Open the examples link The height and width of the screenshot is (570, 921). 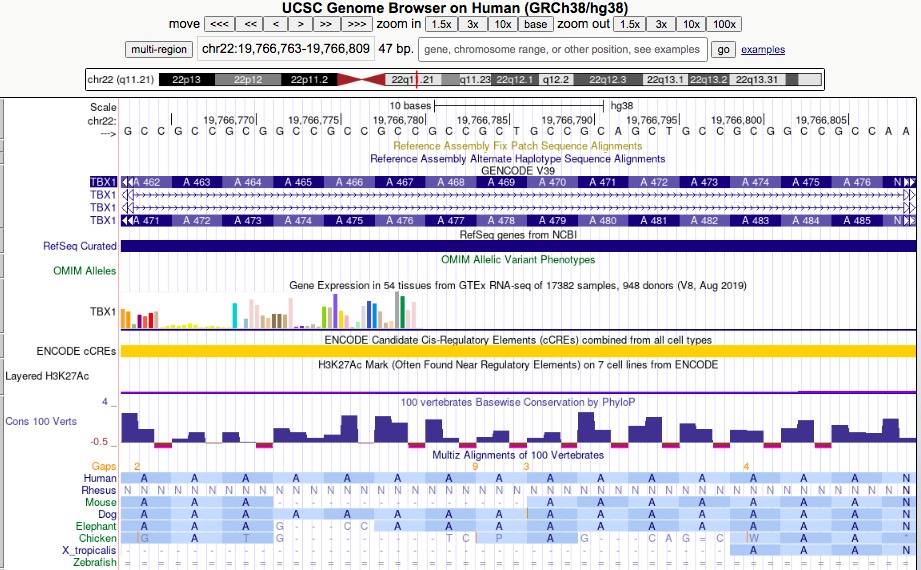tap(763, 49)
